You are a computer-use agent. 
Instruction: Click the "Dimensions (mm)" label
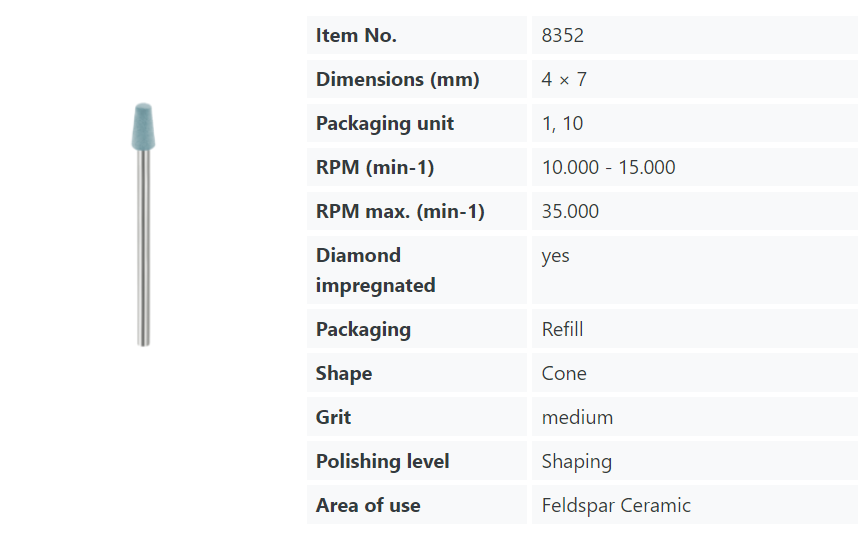[397, 79]
